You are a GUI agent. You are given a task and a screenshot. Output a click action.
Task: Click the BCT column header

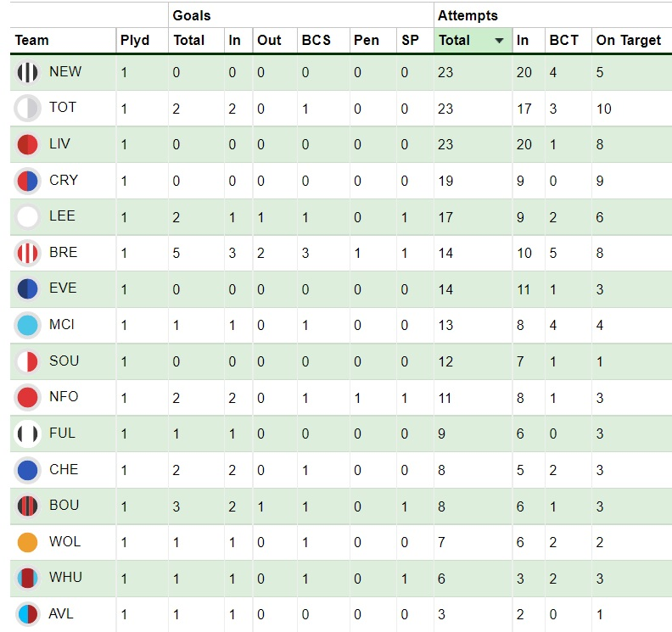click(564, 40)
